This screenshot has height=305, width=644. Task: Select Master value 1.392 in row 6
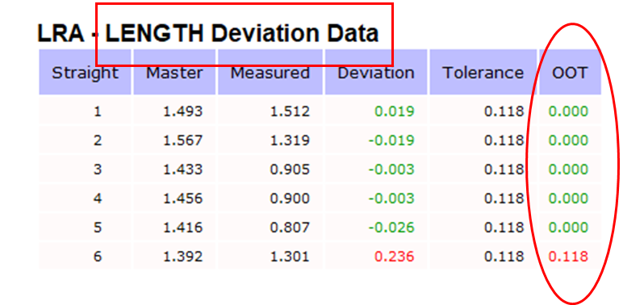pos(182,257)
